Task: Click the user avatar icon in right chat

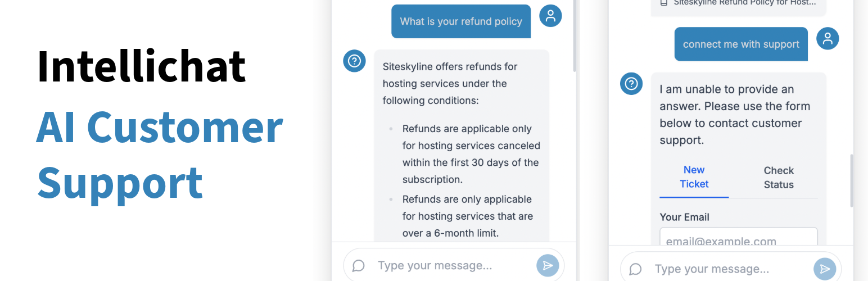Action: pos(828,39)
